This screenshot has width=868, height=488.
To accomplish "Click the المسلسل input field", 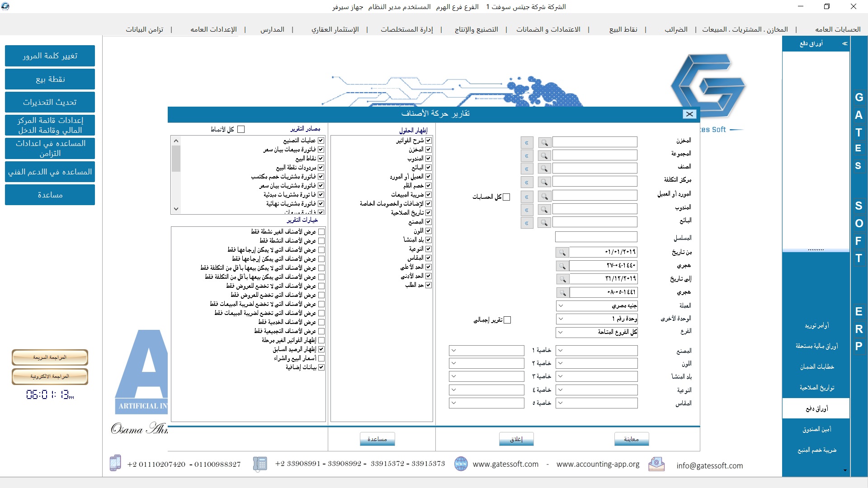I will 596,237.
